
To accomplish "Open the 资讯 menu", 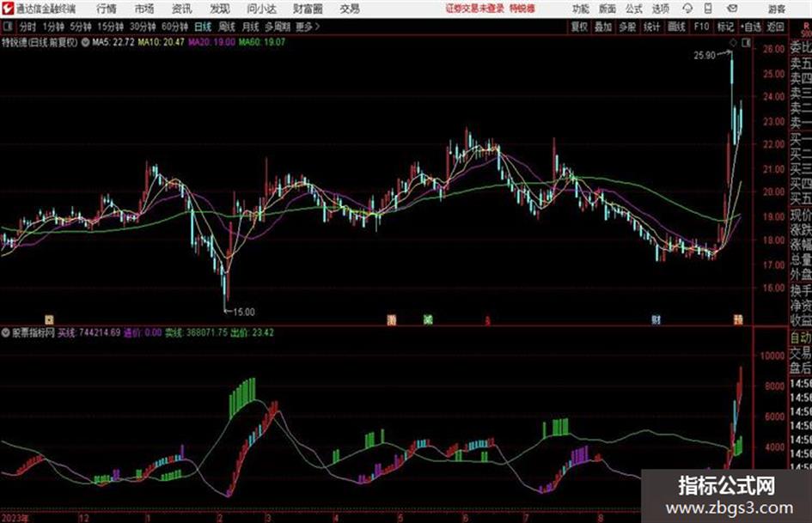I will pos(182,9).
